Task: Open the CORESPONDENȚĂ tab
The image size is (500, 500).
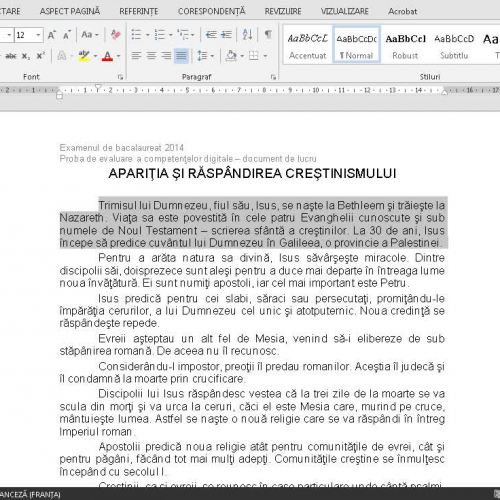Action: pyautogui.click(x=212, y=11)
